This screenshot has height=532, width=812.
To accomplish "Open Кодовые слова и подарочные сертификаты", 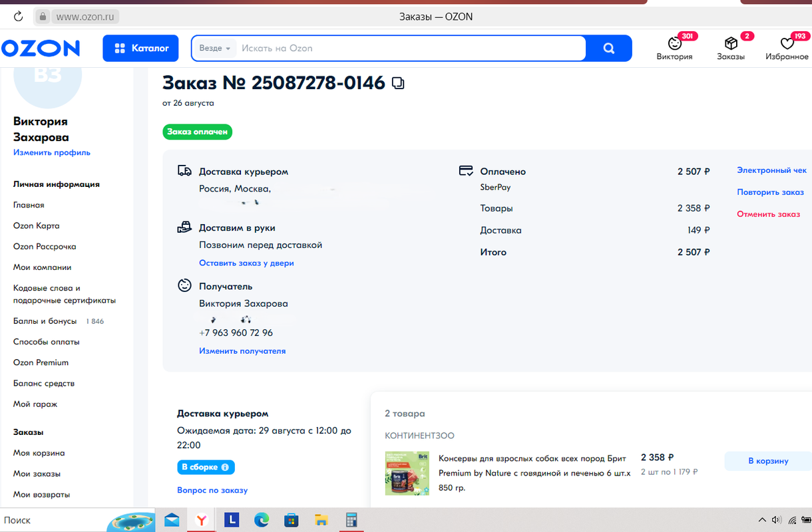I will pos(65,294).
